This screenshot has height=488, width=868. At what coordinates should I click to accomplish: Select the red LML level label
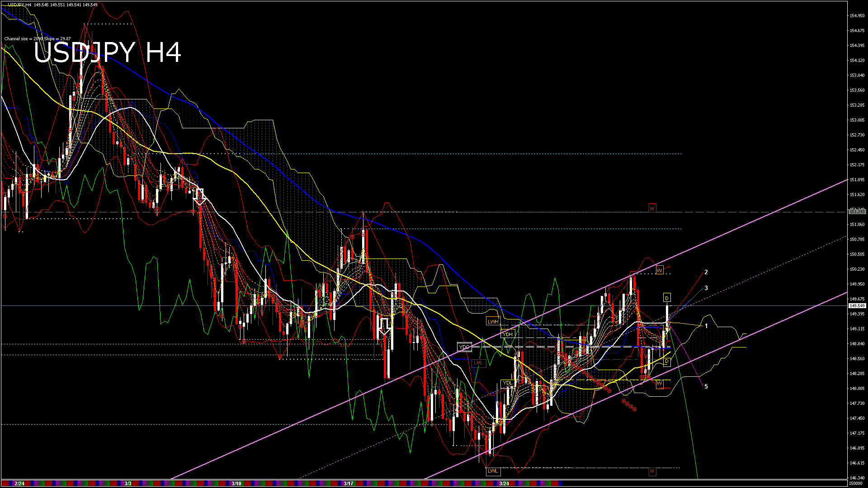tap(478, 362)
